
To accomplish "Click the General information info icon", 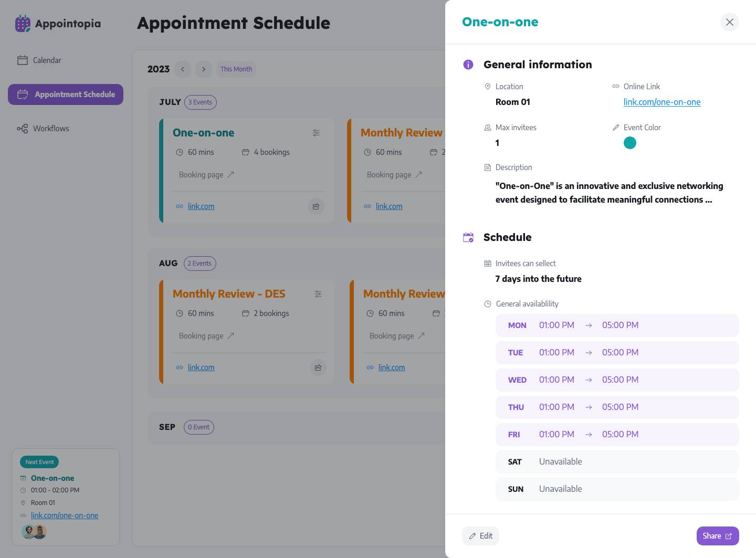I will pyautogui.click(x=468, y=65).
